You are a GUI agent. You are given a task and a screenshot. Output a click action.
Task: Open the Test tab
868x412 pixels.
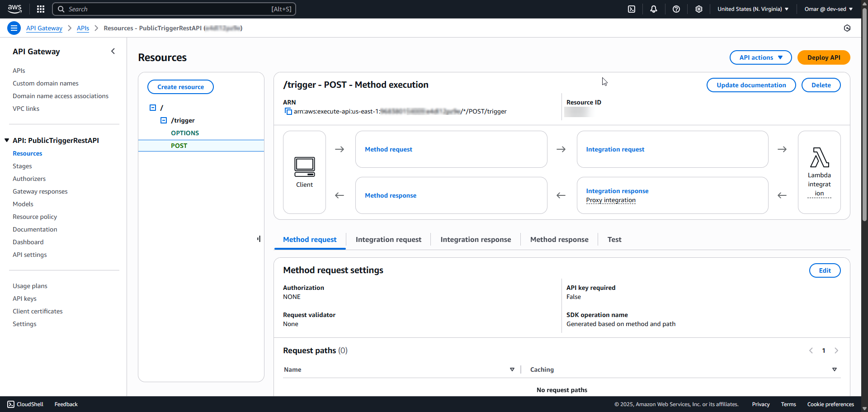click(614, 240)
